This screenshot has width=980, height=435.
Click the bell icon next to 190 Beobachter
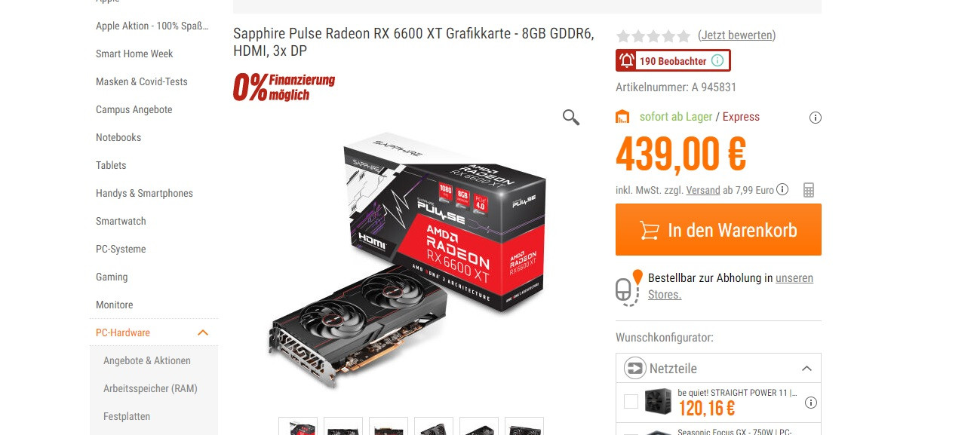pos(627,61)
